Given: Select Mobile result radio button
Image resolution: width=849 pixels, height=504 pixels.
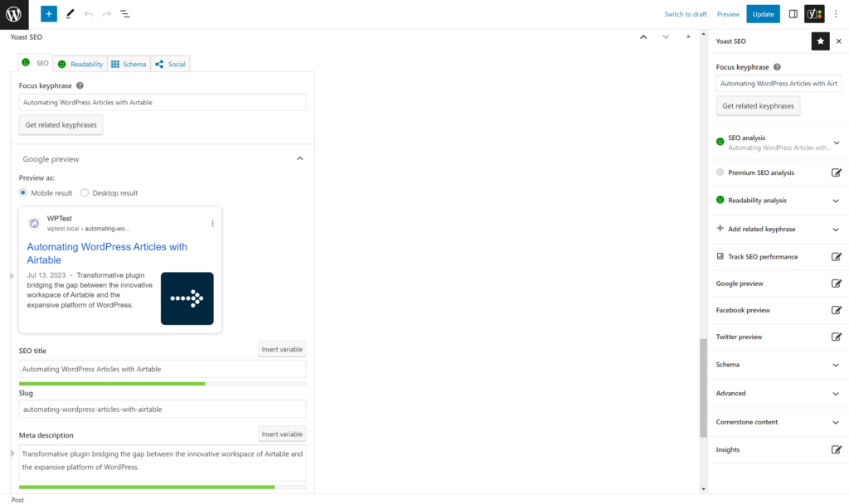Looking at the screenshot, I should point(22,192).
